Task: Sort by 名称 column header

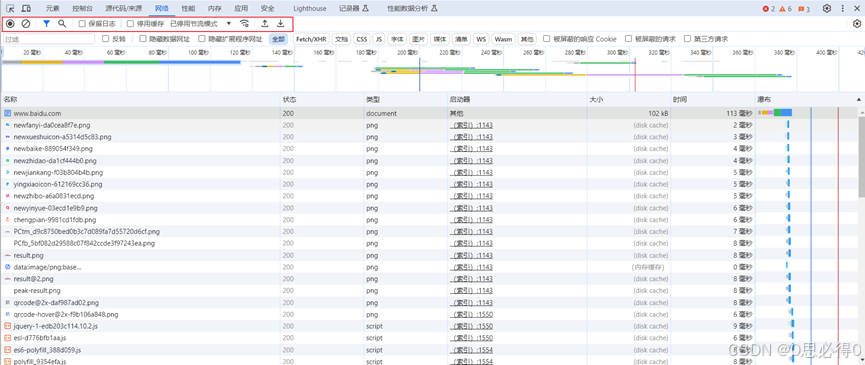Action: click(x=141, y=99)
